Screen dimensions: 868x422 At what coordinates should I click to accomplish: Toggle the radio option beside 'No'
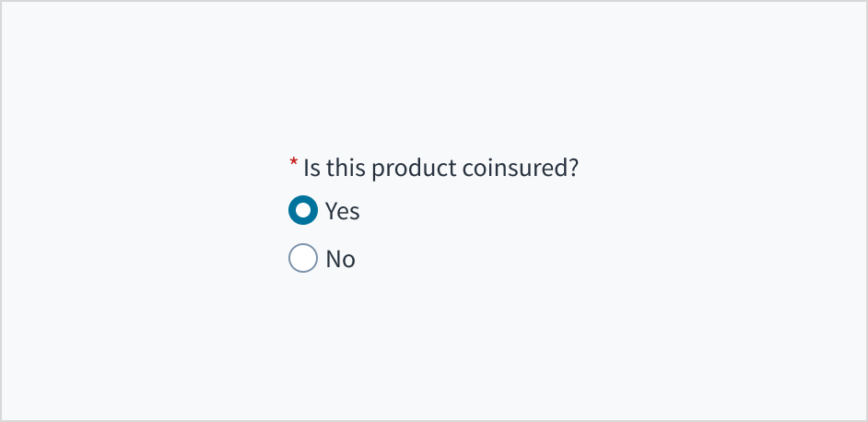click(303, 259)
